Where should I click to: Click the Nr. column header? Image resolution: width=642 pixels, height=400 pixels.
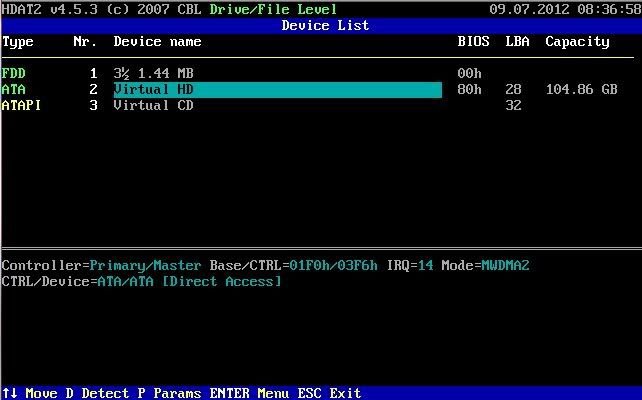(x=85, y=42)
